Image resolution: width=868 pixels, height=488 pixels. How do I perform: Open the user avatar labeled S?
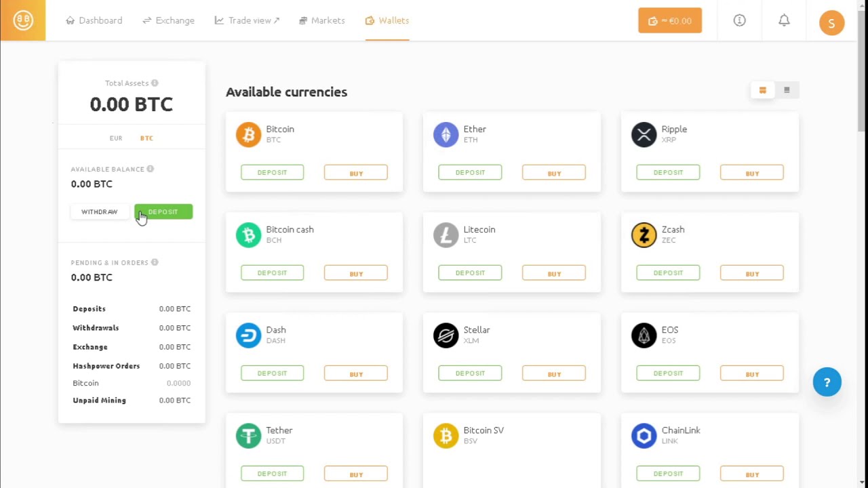coord(831,23)
